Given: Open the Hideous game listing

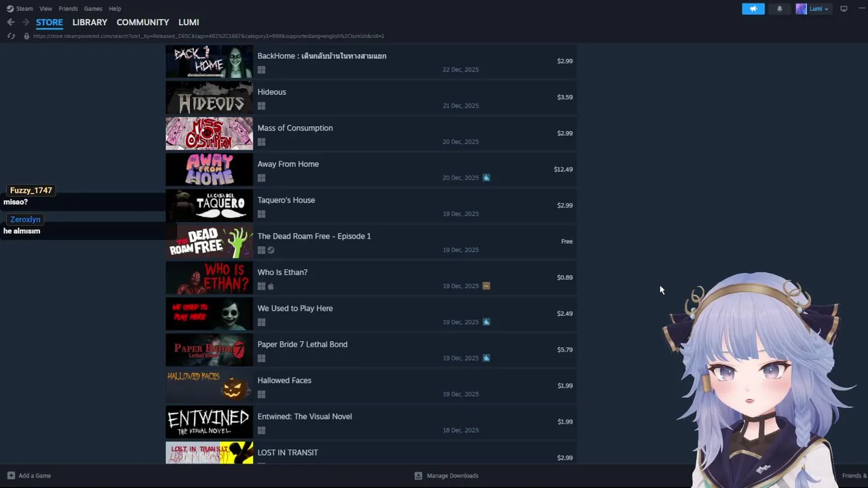Looking at the screenshot, I should point(371,97).
